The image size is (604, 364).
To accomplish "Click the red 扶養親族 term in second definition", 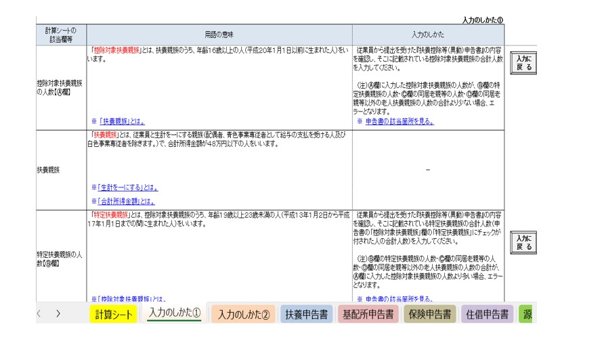I will pos(105,135).
